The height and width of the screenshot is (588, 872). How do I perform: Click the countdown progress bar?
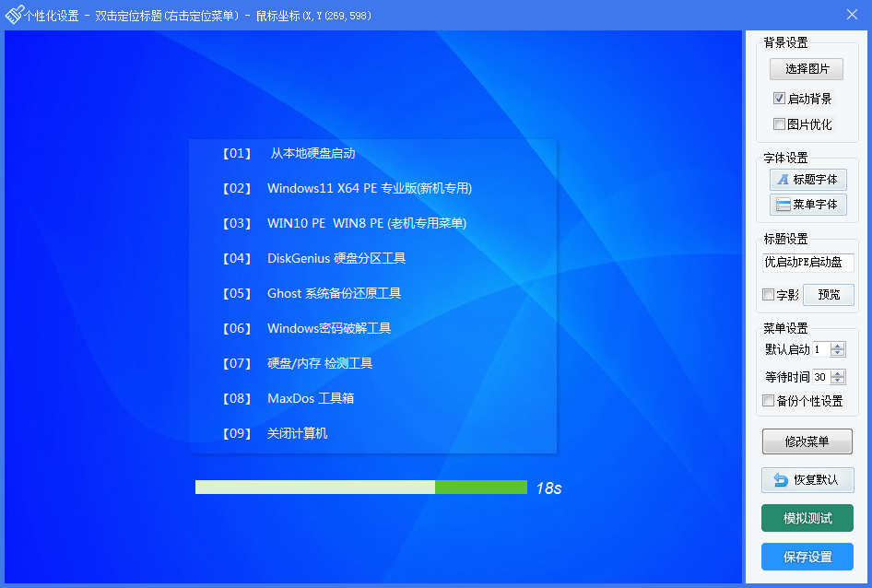point(361,488)
